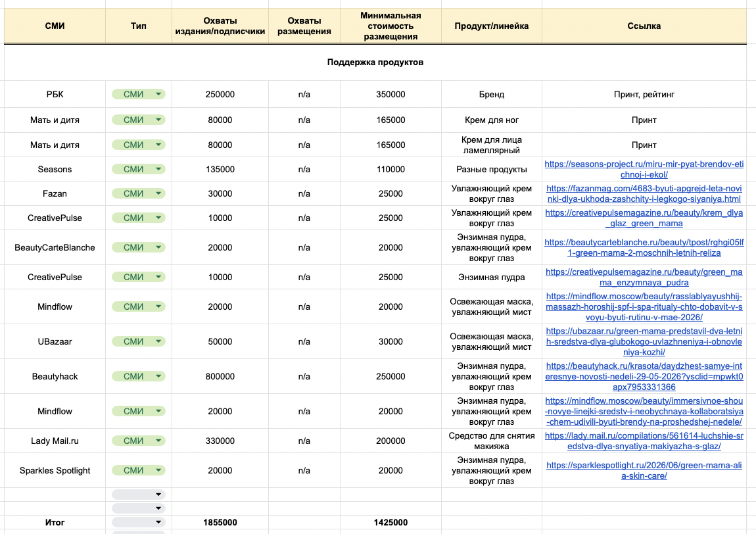Viewport: 756px width, 534px height.
Task: Select the Тип column header
Action: [138, 26]
